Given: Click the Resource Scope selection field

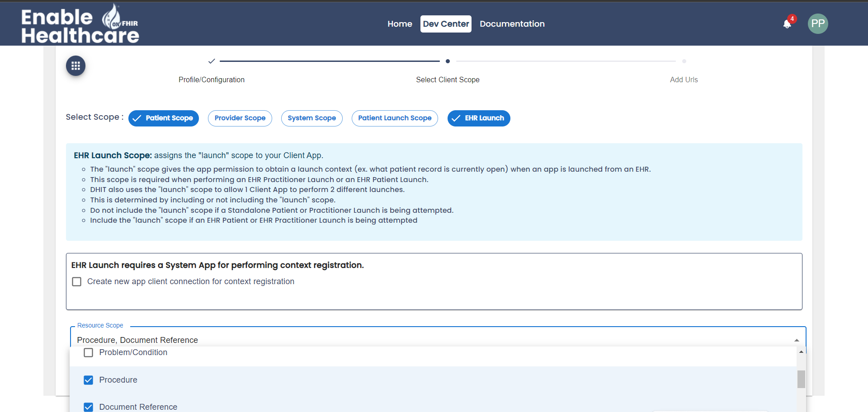Looking at the screenshot, I should [407, 340].
